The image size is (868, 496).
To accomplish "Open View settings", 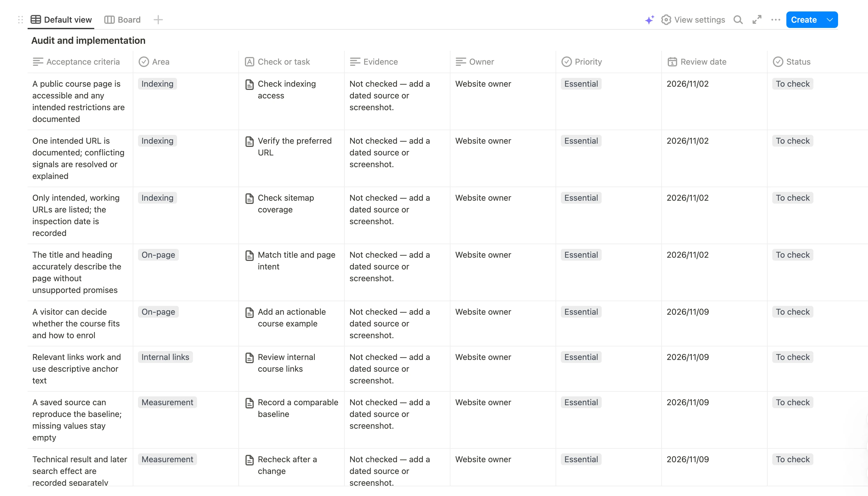I will [x=693, y=20].
